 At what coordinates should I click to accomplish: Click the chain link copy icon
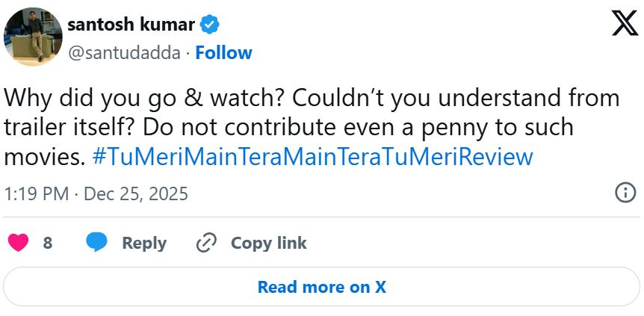[x=205, y=243]
